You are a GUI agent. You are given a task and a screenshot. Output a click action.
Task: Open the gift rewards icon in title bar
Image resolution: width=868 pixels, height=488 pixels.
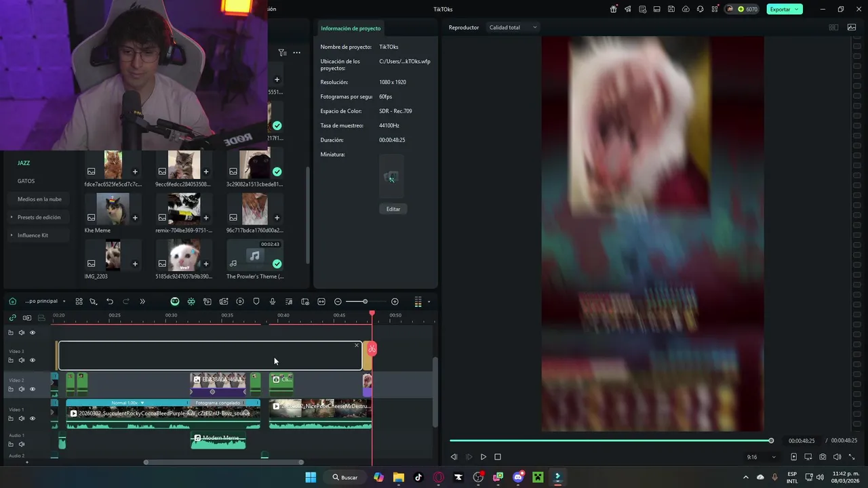click(x=614, y=9)
